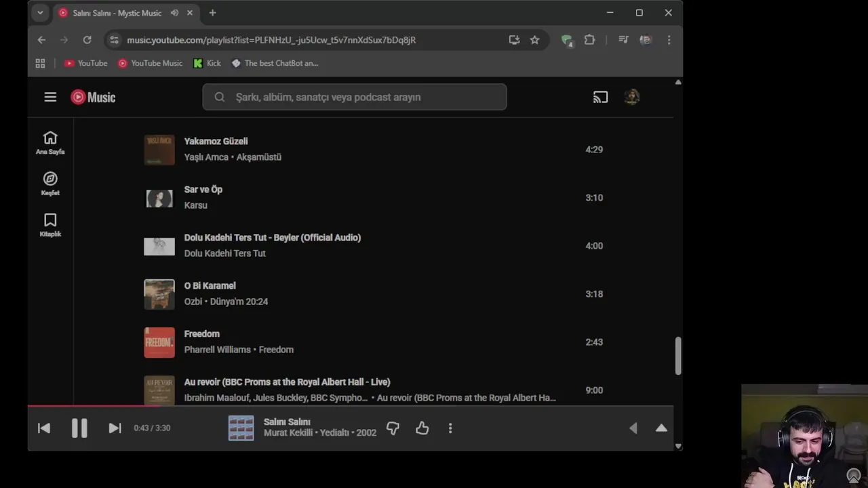
Task: Expand the player page with up arrow
Action: click(661, 428)
